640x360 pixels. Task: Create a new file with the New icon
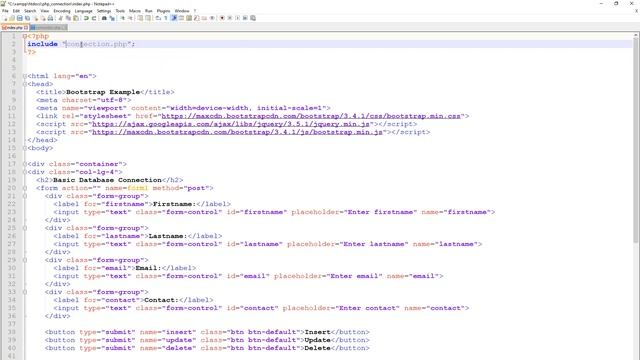pyautogui.click(x=5, y=18)
